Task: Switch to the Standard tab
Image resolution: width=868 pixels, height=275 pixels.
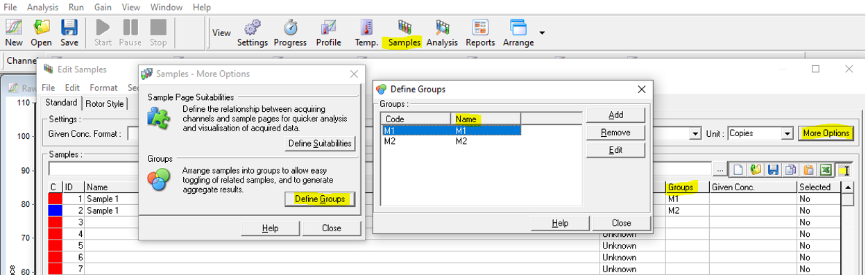Action: (x=61, y=103)
